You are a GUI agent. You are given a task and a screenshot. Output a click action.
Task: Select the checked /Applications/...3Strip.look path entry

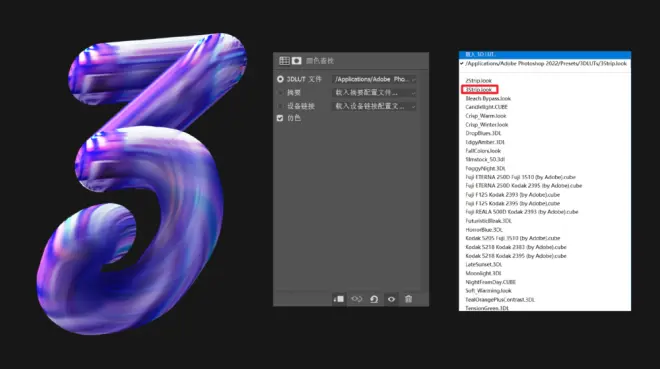point(545,64)
